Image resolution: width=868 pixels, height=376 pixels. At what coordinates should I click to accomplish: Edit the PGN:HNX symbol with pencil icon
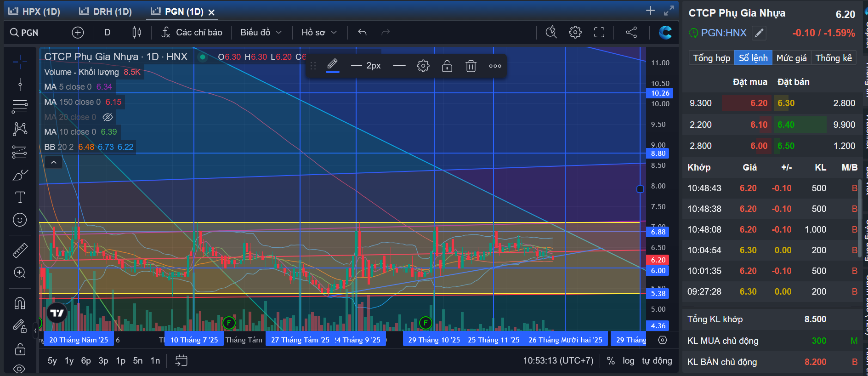(x=759, y=33)
